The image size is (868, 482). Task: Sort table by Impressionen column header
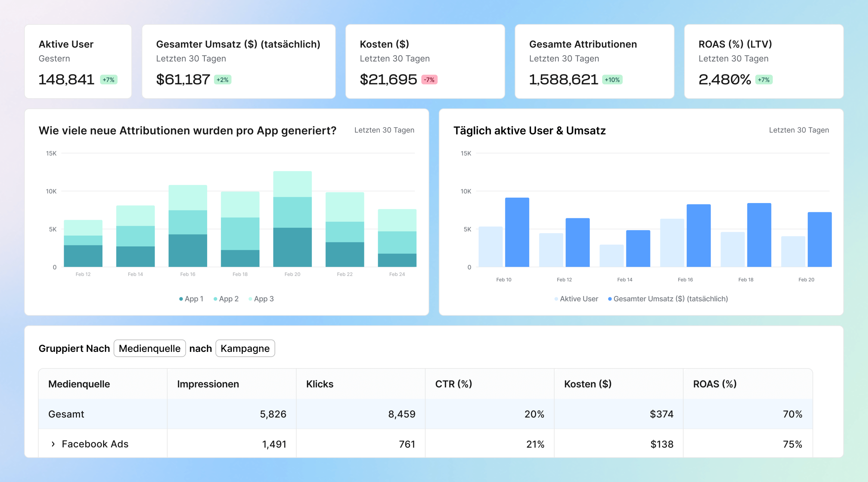[208, 384]
